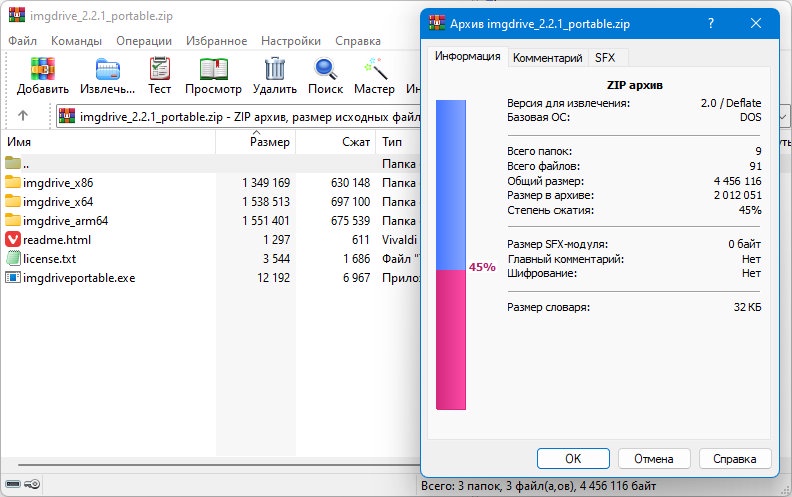Screen dimensions: 792x497
Task: Click the key password icon in status bar
Action: [32, 484]
